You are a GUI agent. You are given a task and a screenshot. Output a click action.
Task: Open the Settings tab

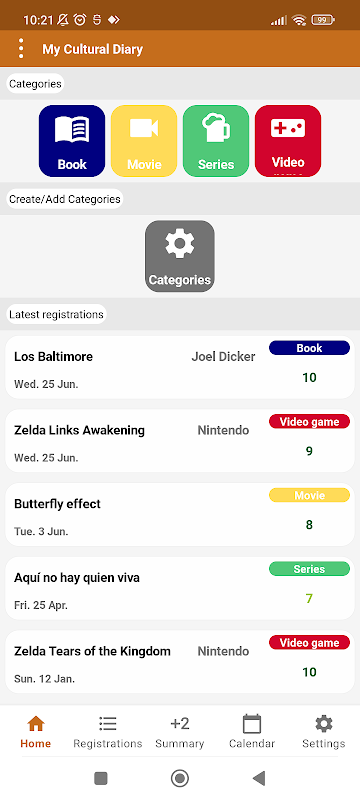tap(324, 732)
